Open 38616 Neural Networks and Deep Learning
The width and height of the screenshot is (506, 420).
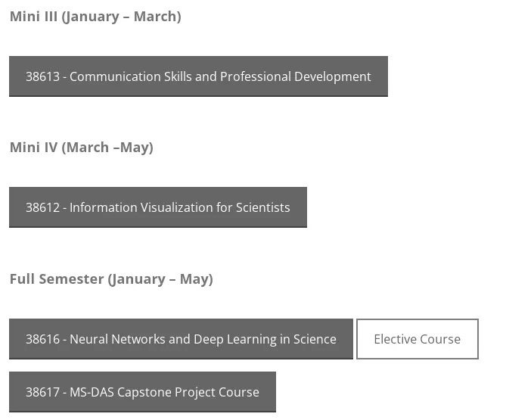(x=181, y=339)
